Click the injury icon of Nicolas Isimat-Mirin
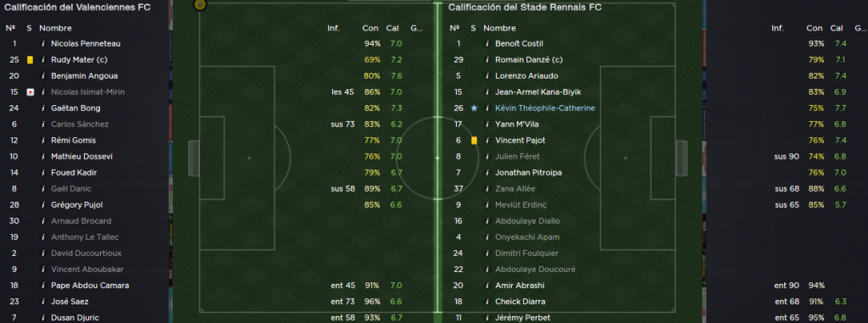Viewport: 868px width, 323px height. pos(30,92)
